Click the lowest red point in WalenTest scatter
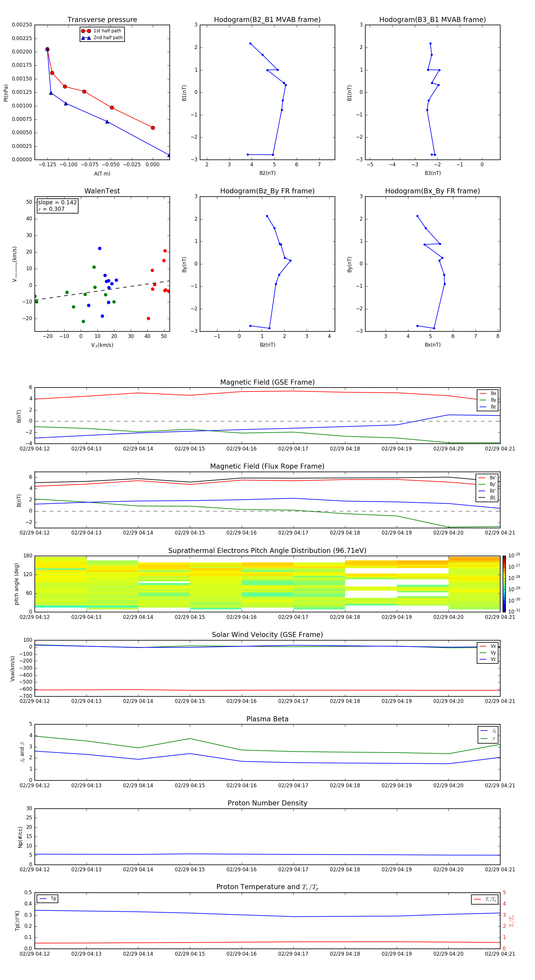Screen dimensions: 535x980 [x=149, y=318]
